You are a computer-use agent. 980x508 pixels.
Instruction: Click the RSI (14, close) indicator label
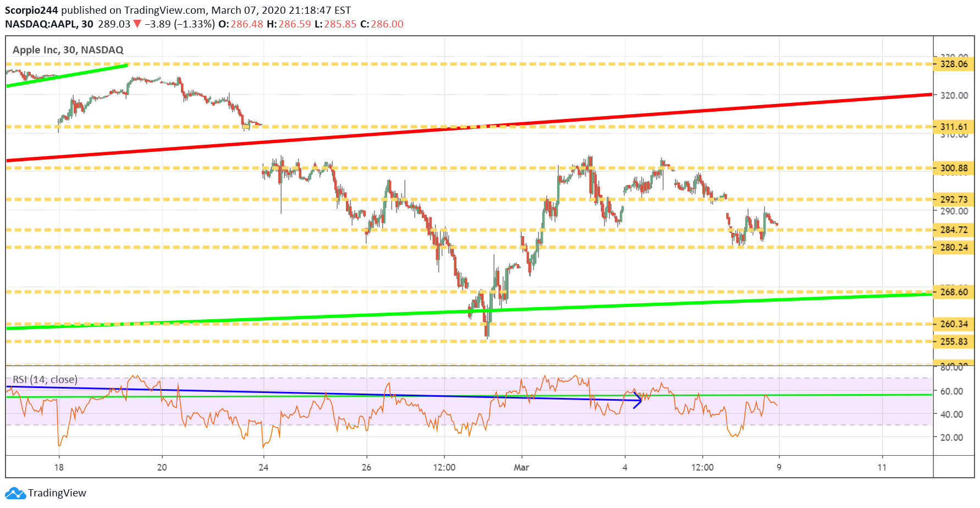click(x=45, y=380)
